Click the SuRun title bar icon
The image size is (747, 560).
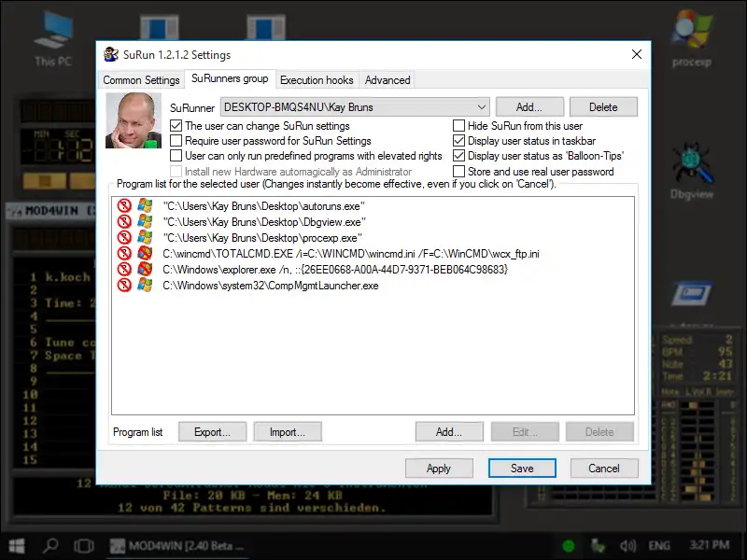(x=111, y=54)
